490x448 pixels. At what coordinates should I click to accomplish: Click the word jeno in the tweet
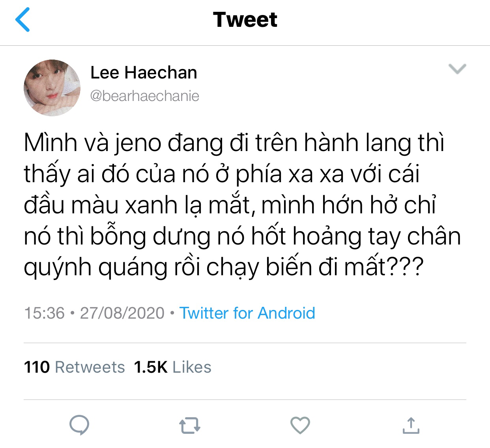(x=138, y=143)
